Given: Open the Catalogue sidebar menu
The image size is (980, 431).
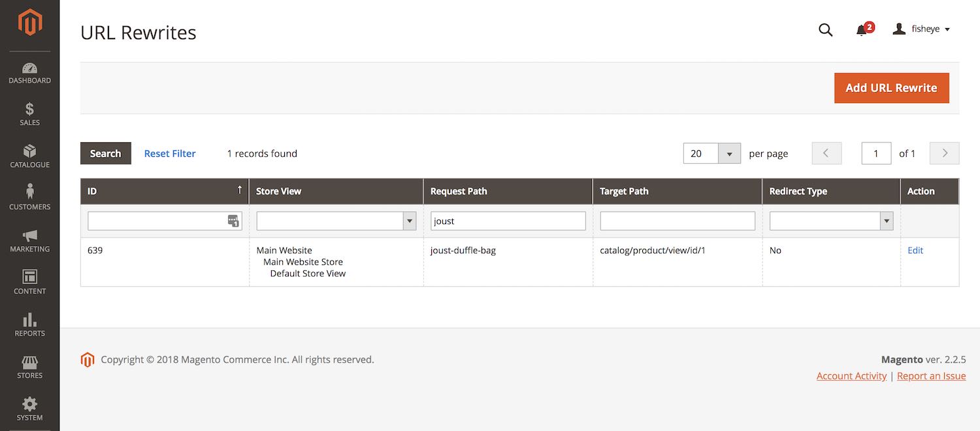Looking at the screenshot, I should pos(29,157).
